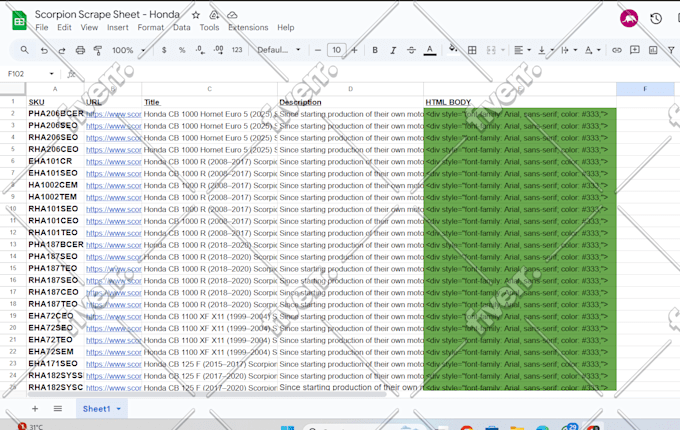The height and width of the screenshot is (430, 680).
Task: Click Merge cells icon
Action: coord(491,50)
